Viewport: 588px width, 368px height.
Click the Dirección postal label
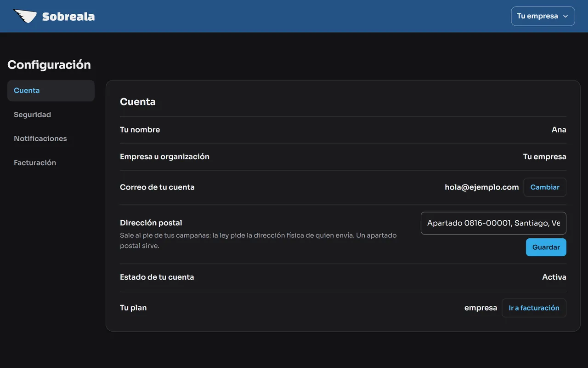[151, 223]
